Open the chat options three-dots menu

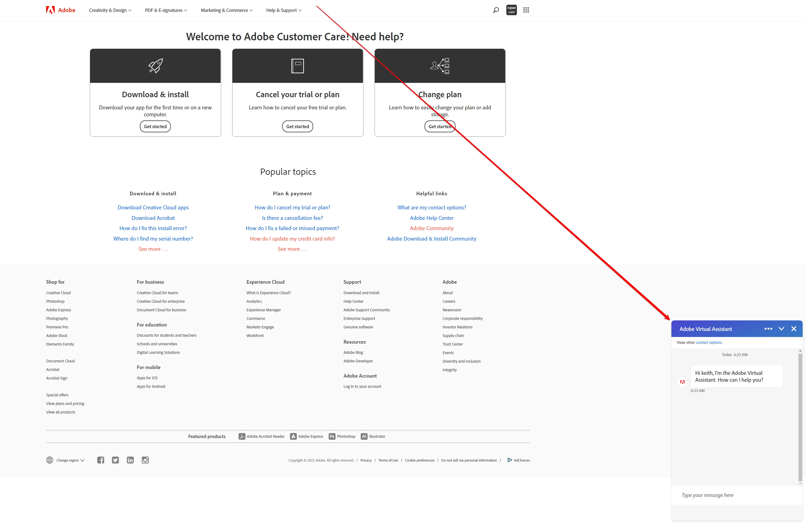[x=768, y=329]
